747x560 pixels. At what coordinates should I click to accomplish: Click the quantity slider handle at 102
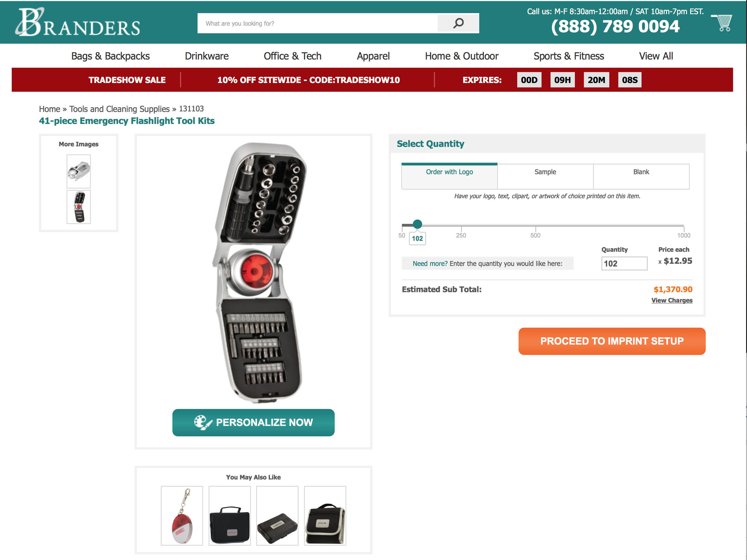coord(417,224)
